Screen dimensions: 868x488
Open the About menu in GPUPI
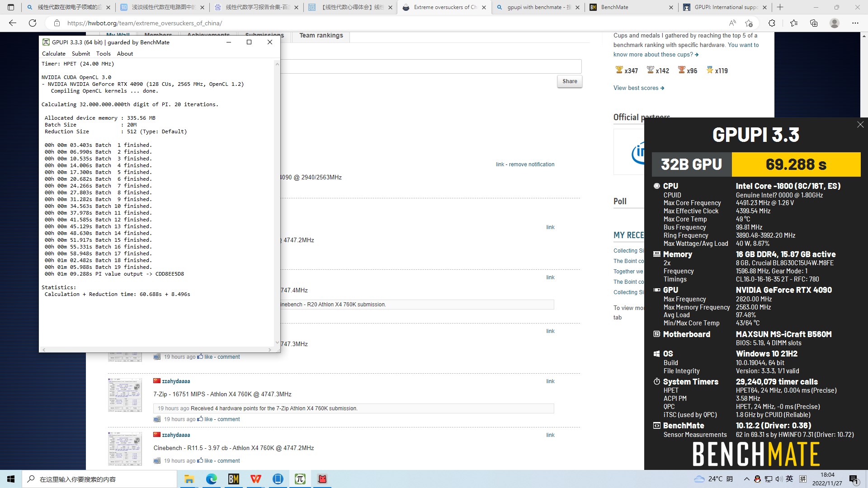(x=125, y=53)
